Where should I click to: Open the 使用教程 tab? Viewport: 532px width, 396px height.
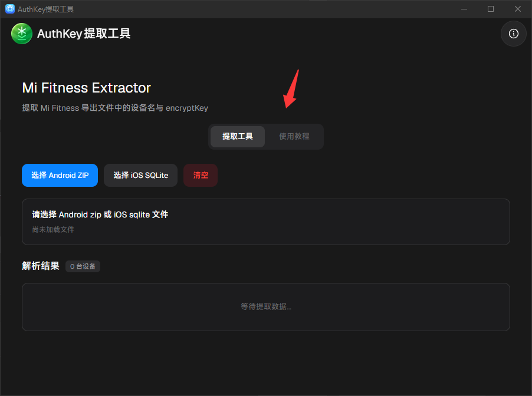click(x=294, y=136)
